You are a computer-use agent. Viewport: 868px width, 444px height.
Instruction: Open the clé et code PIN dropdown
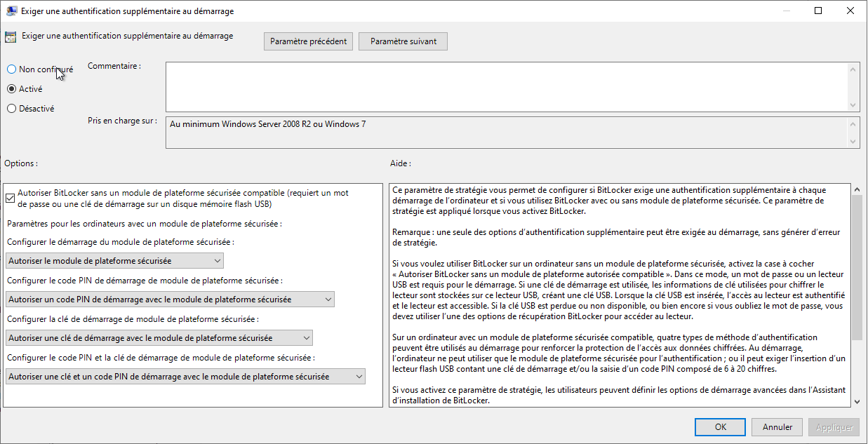(185, 377)
